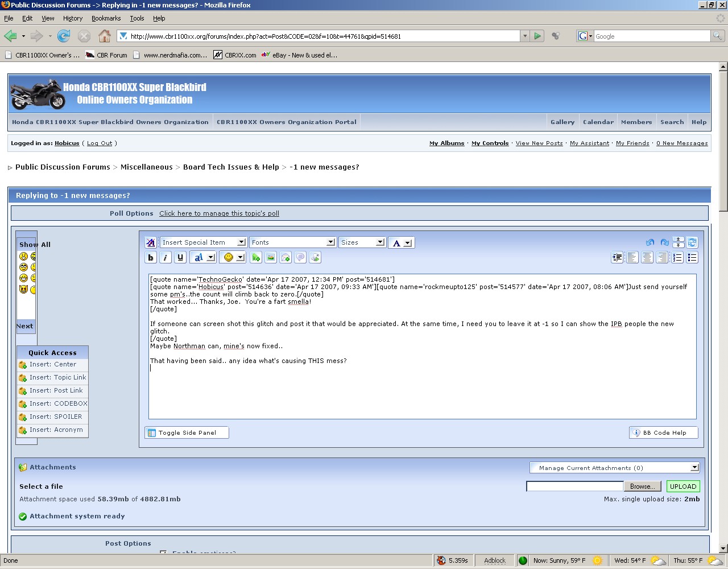Screen dimensions: 728x569
Task: Click the wrap in code tags icon
Action: click(315, 258)
